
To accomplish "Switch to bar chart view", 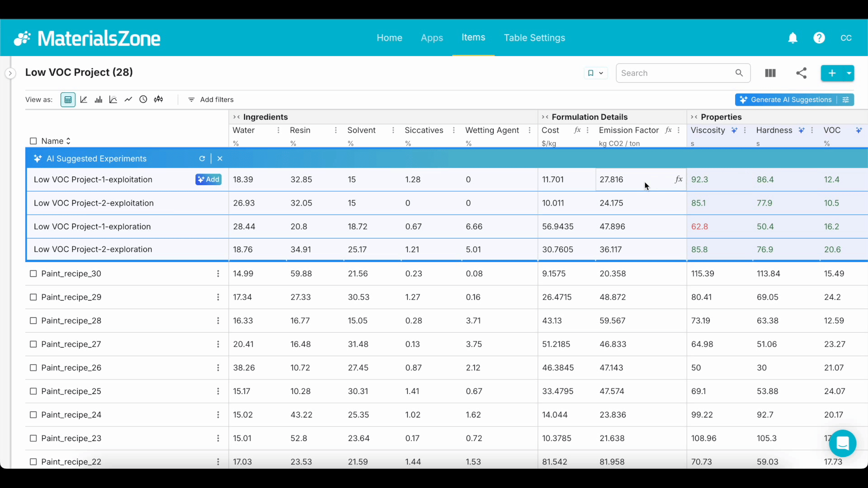I will [x=98, y=99].
